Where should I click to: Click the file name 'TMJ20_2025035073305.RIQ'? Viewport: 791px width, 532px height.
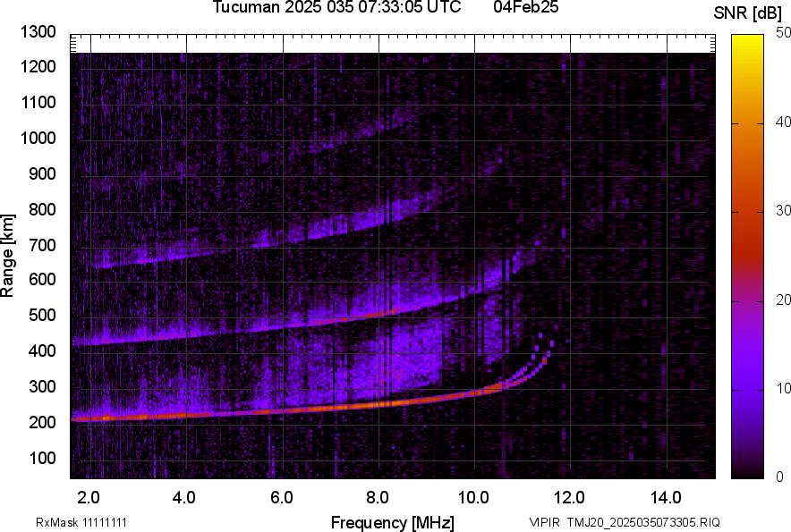[x=643, y=522]
